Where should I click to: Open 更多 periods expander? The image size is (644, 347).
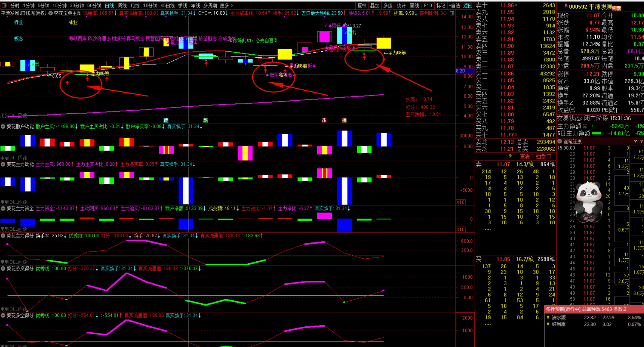226,6
